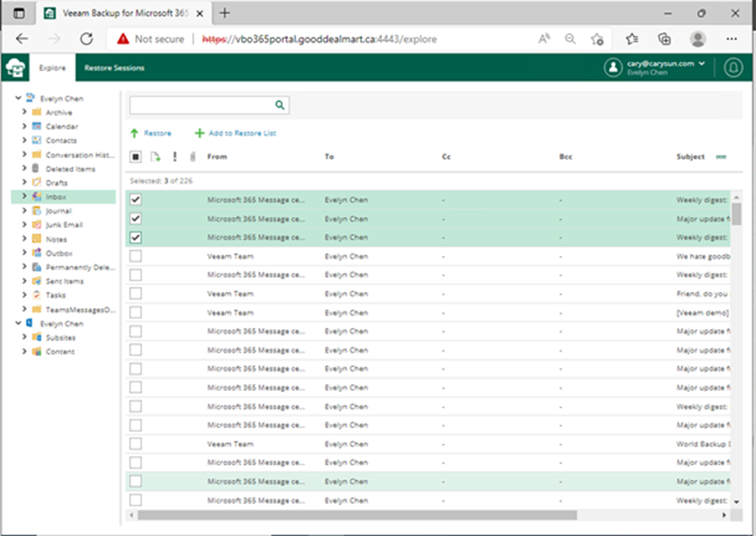
Task: Expand the Contacts folder
Action: [24, 140]
